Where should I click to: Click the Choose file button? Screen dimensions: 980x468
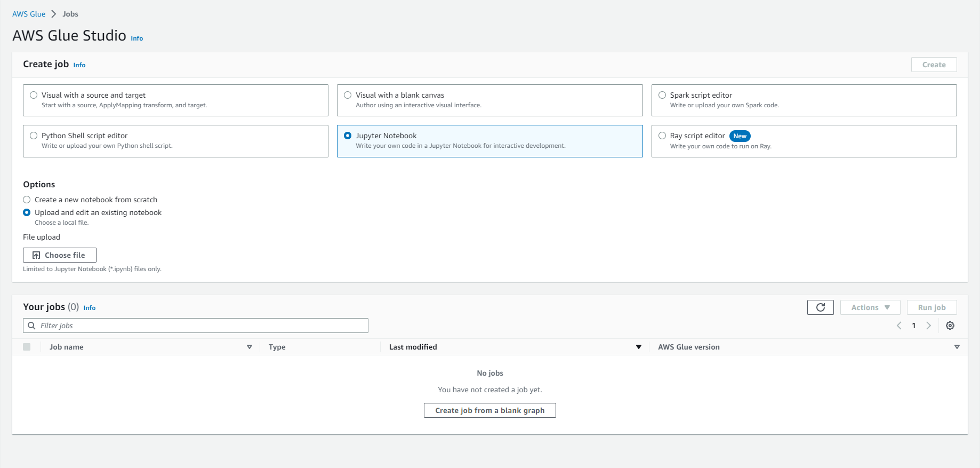(60, 255)
